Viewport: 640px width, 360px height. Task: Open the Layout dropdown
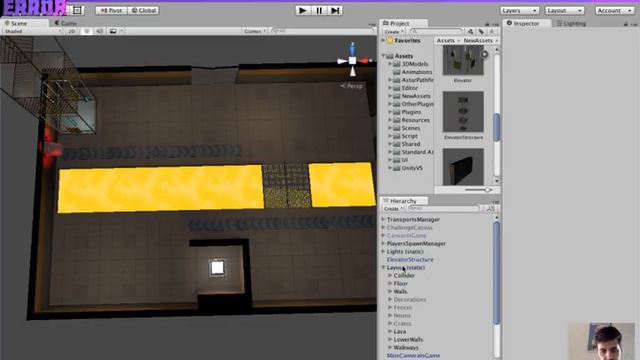pos(564,11)
